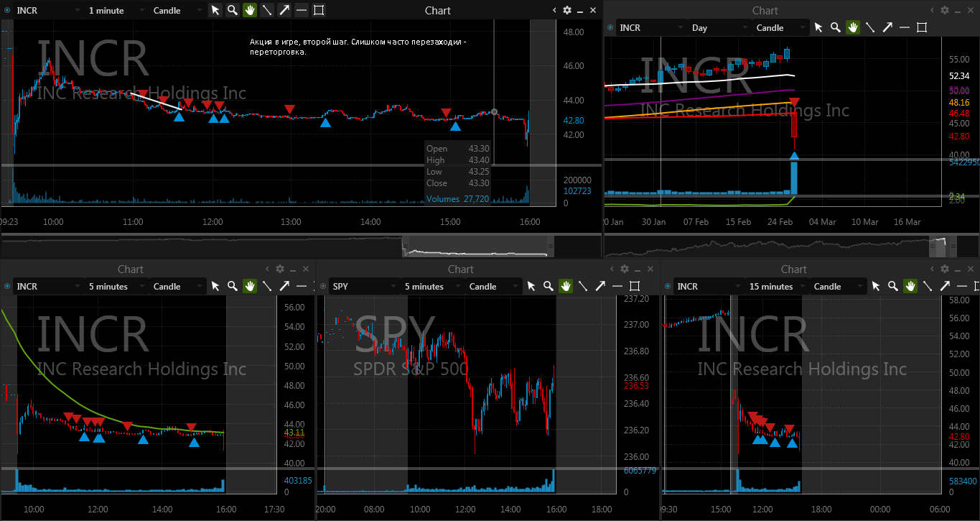Open the Candle type dropdown in the Day chart
The height and width of the screenshot is (521, 980).
(x=780, y=27)
